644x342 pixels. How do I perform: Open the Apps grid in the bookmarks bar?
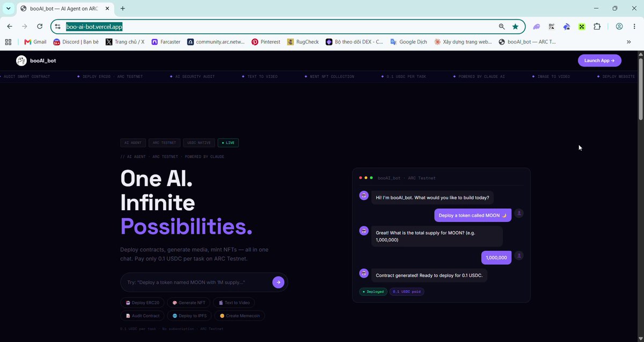pyautogui.click(x=8, y=42)
